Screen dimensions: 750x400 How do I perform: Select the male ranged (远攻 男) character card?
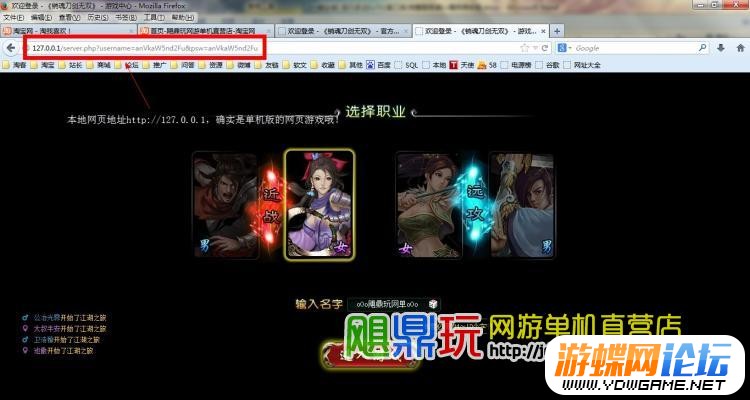[522, 205]
